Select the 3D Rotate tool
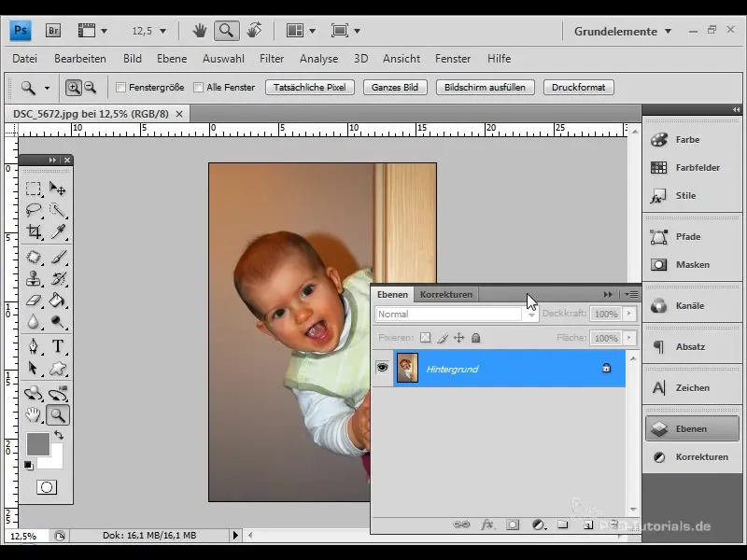 (33, 393)
